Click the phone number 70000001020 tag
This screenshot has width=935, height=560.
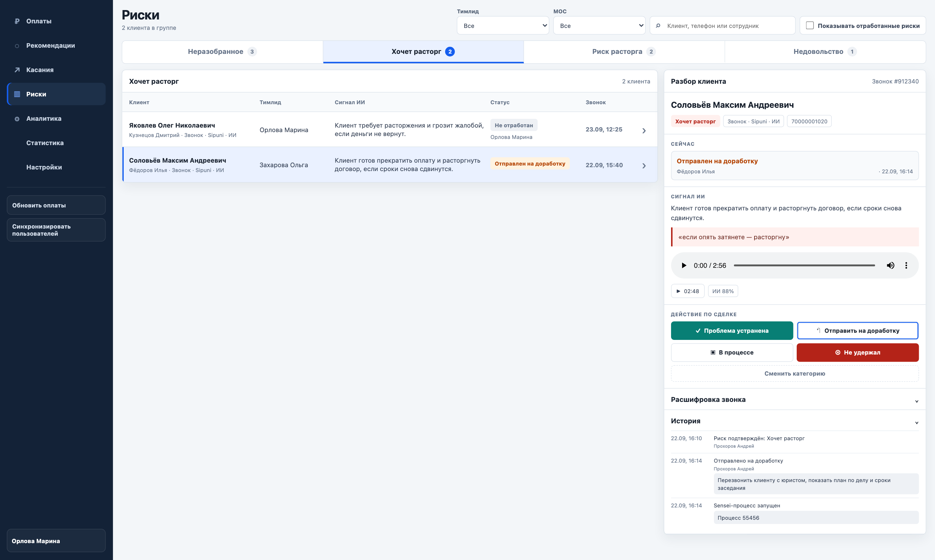click(809, 121)
